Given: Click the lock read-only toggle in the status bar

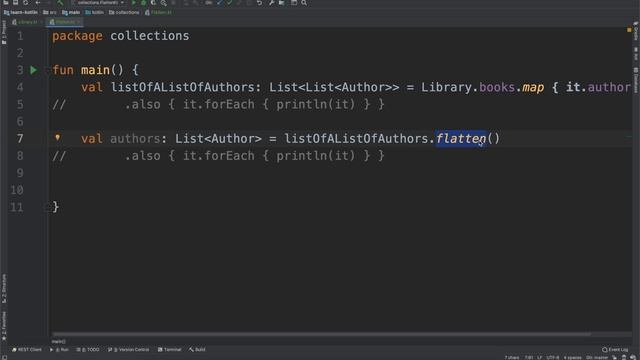Looking at the screenshot, I should click(x=614, y=358).
